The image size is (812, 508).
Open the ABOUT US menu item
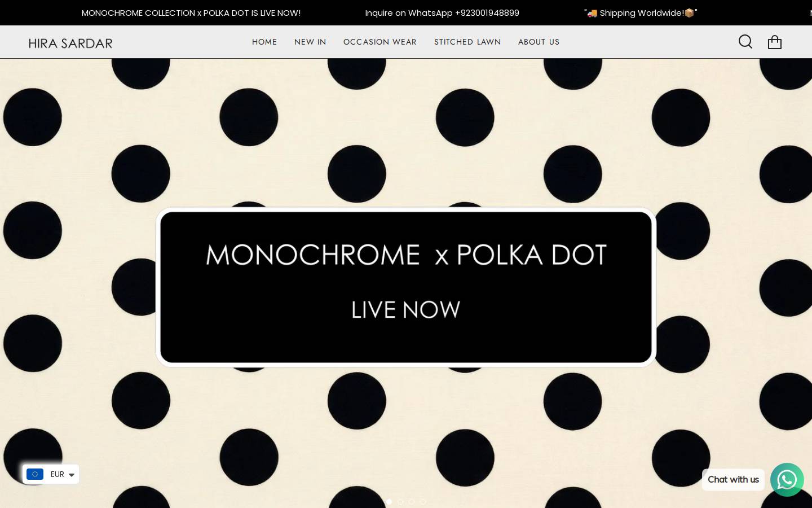coord(539,42)
